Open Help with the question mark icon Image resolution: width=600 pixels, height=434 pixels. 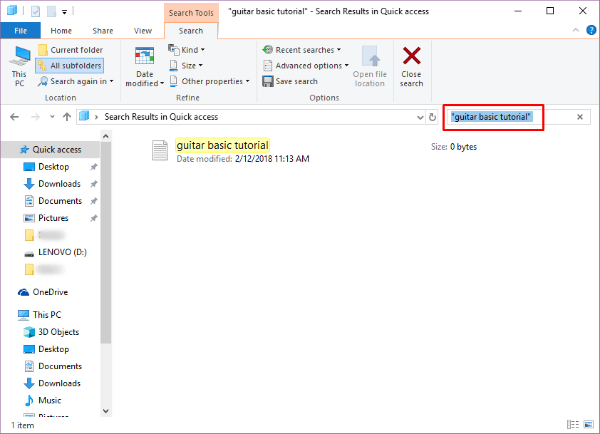tap(591, 30)
